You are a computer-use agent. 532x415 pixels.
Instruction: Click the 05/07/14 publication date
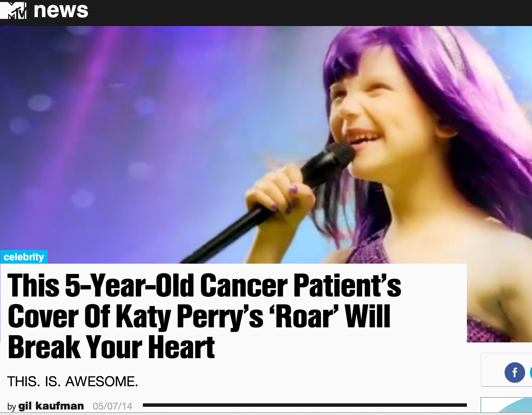point(112,406)
